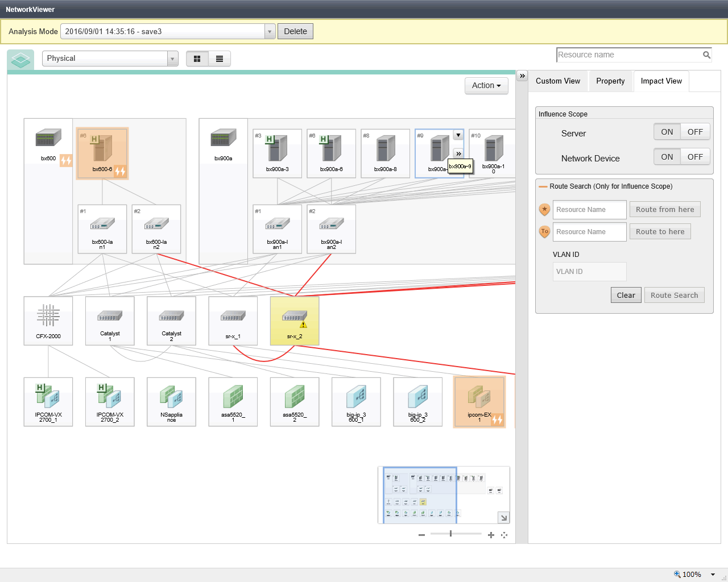Select the asa5520_1 firewall node
Image resolution: width=728 pixels, height=582 pixels.
pos(233,402)
